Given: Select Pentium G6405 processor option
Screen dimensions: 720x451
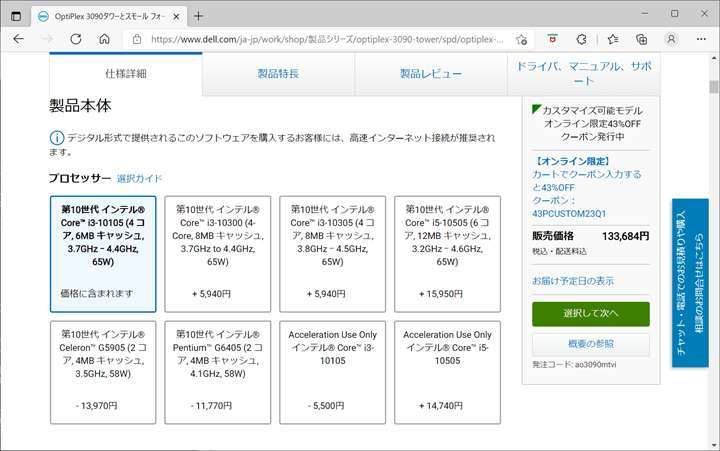Looking at the screenshot, I should pyautogui.click(x=218, y=372).
